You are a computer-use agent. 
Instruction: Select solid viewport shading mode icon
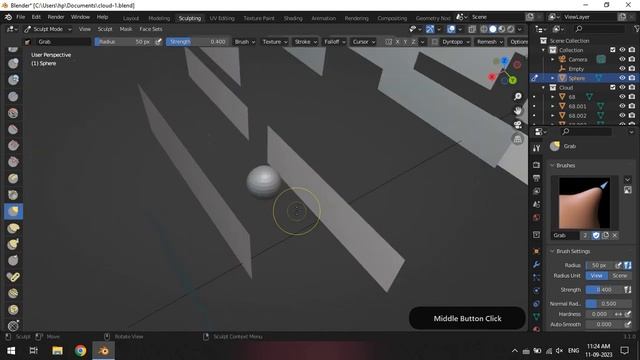tap(493, 29)
